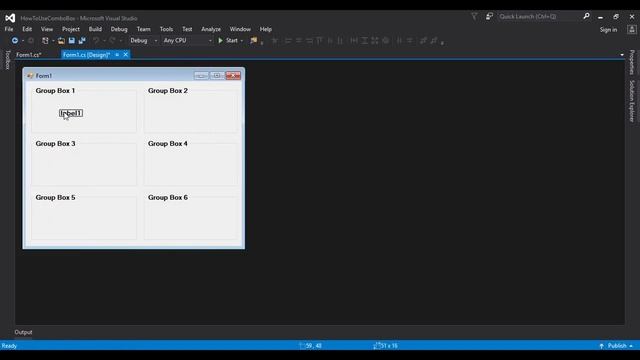Click the Redo arrow icon
Image resolution: width=640 pixels, height=360 pixels.
tap(112, 40)
